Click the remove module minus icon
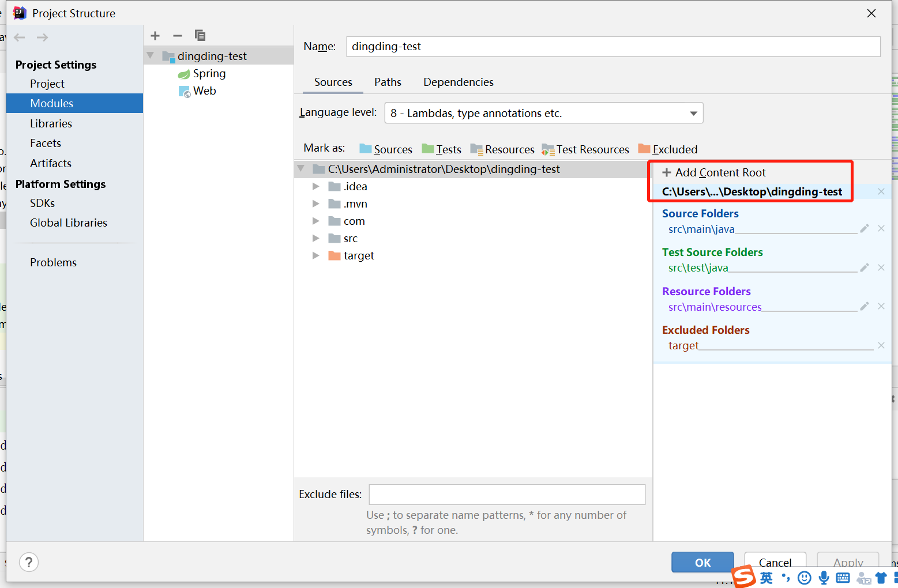The image size is (898, 588). [178, 36]
